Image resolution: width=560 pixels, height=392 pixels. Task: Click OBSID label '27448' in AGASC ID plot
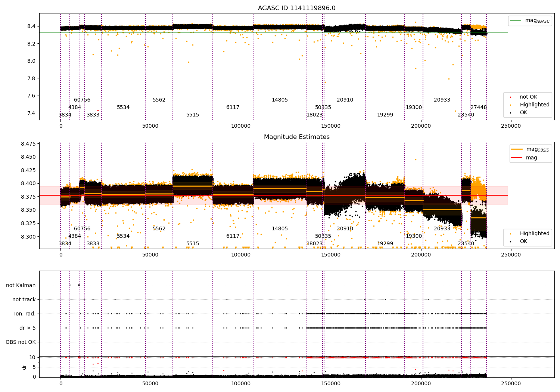[x=479, y=108]
